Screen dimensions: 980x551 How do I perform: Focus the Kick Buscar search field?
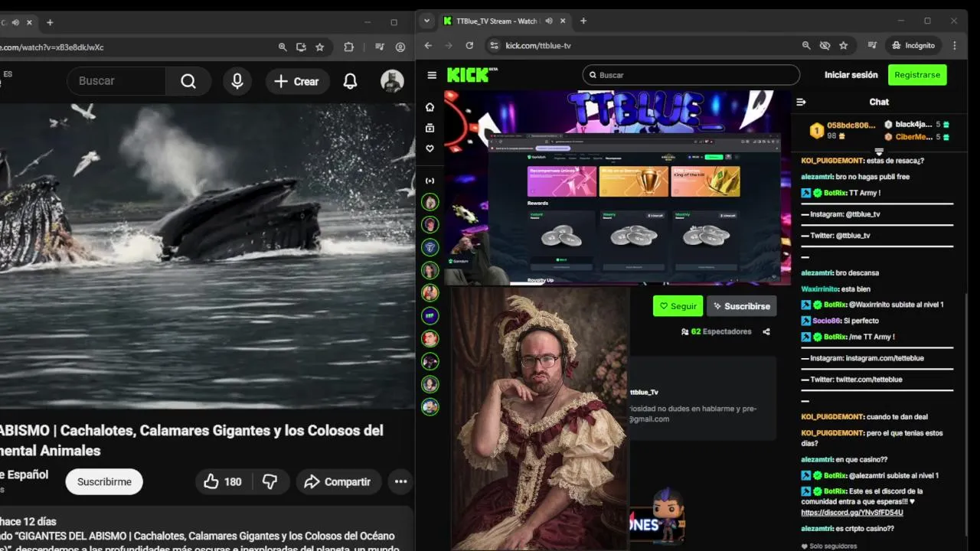coord(691,75)
